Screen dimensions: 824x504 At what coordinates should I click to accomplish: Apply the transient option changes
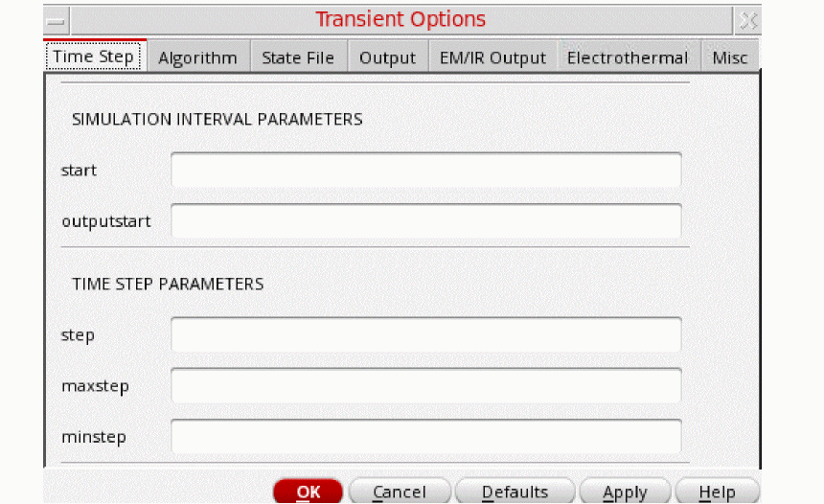[x=625, y=492]
